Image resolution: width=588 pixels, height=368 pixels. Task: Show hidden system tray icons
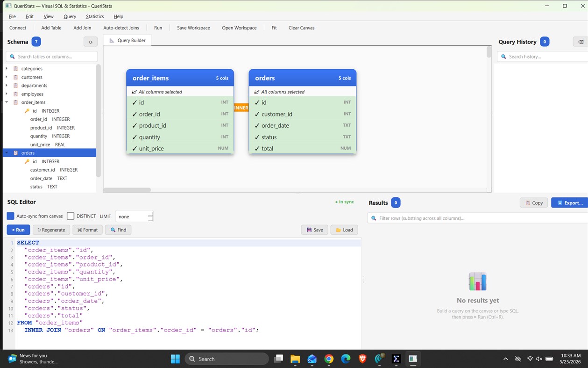point(505,359)
